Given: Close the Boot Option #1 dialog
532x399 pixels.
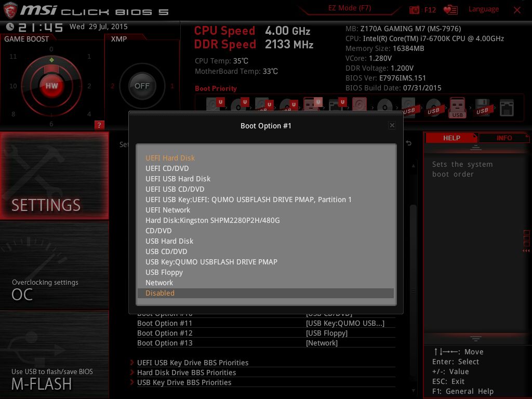Looking at the screenshot, I should click(392, 125).
